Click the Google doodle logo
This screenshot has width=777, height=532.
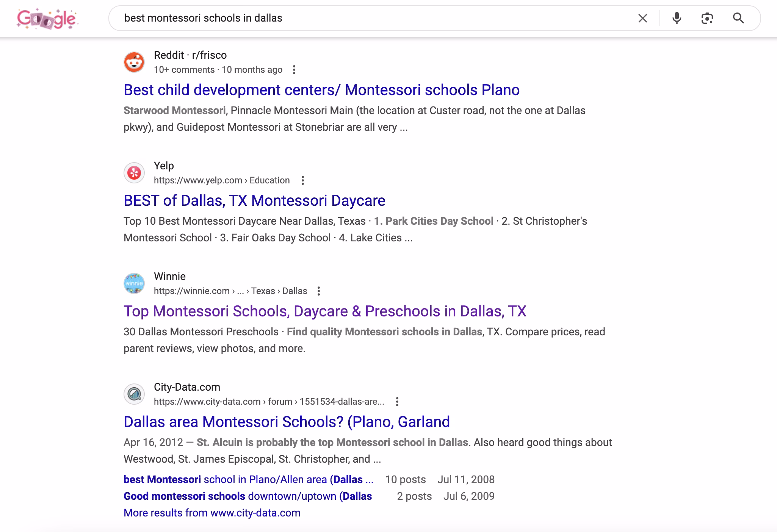(47, 19)
